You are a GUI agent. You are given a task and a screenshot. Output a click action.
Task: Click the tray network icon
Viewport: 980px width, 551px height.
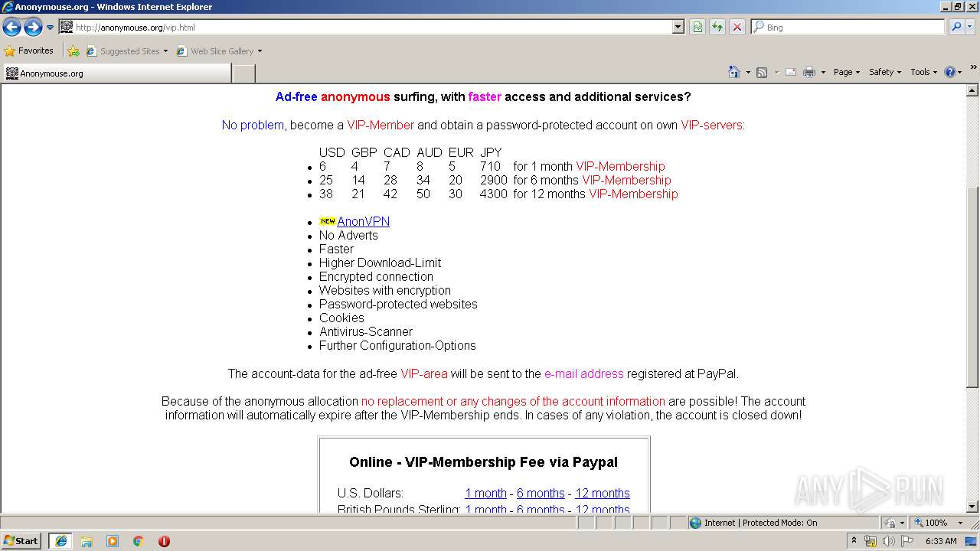click(x=871, y=541)
